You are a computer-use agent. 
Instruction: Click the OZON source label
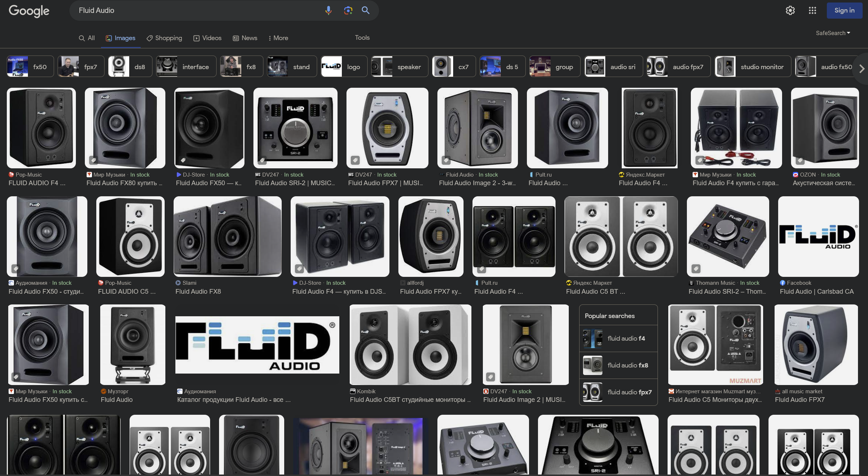808,175
